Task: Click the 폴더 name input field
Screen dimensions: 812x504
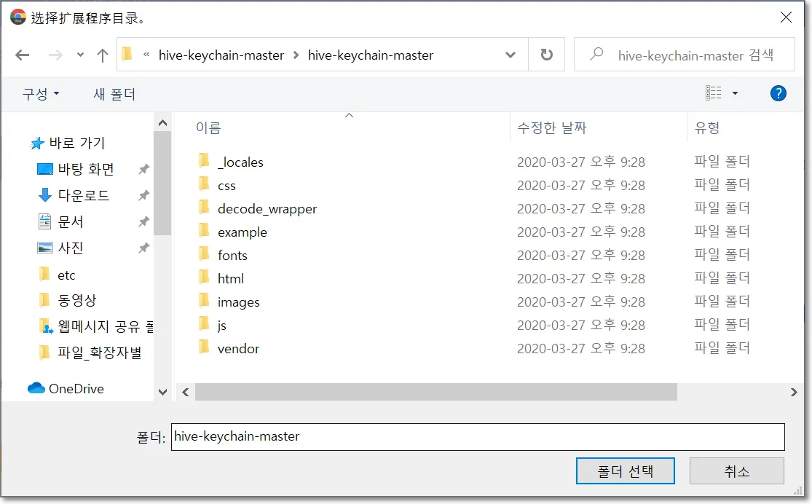Action: click(x=478, y=437)
